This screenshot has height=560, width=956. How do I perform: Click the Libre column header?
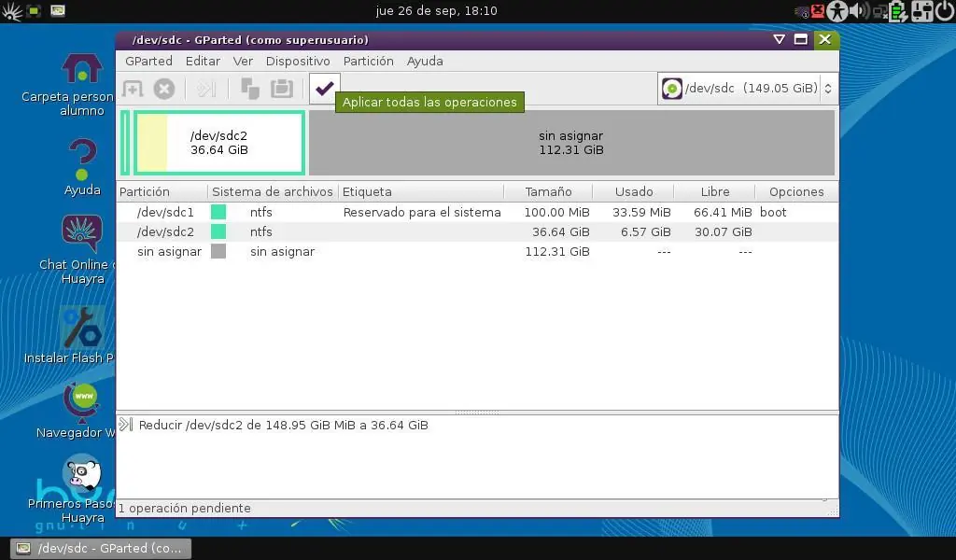[714, 192]
